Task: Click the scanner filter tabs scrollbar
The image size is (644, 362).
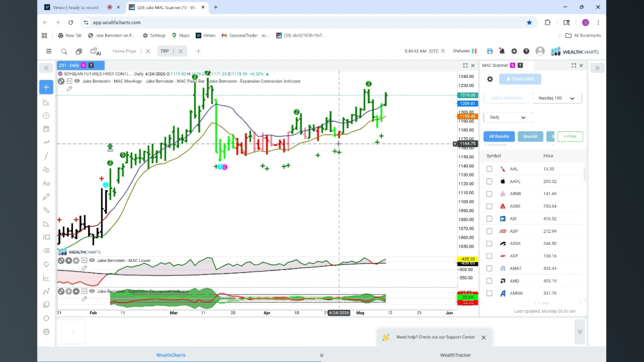Action: [x=497, y=145]
